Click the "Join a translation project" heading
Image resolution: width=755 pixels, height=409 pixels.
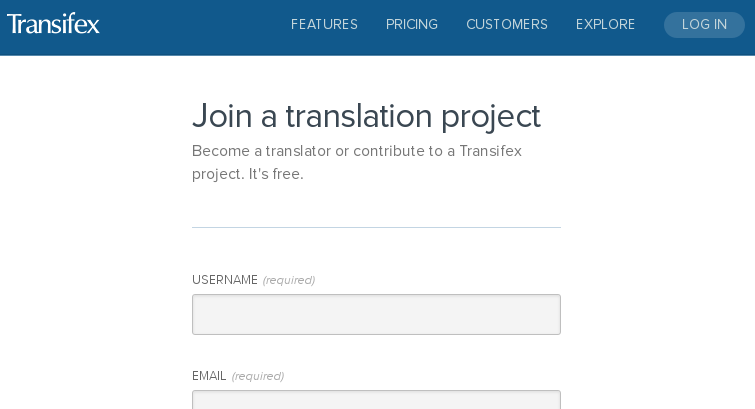coord(366,116)
